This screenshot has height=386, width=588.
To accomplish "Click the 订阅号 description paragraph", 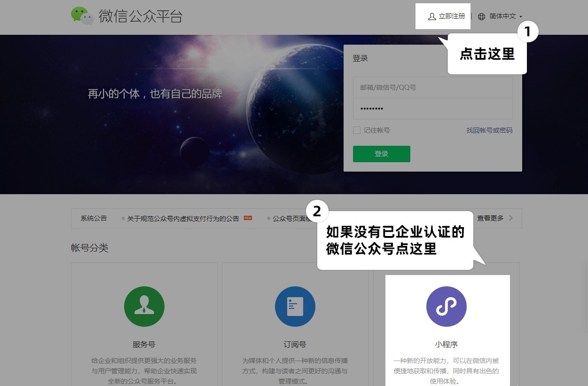I will coord(295,371).
